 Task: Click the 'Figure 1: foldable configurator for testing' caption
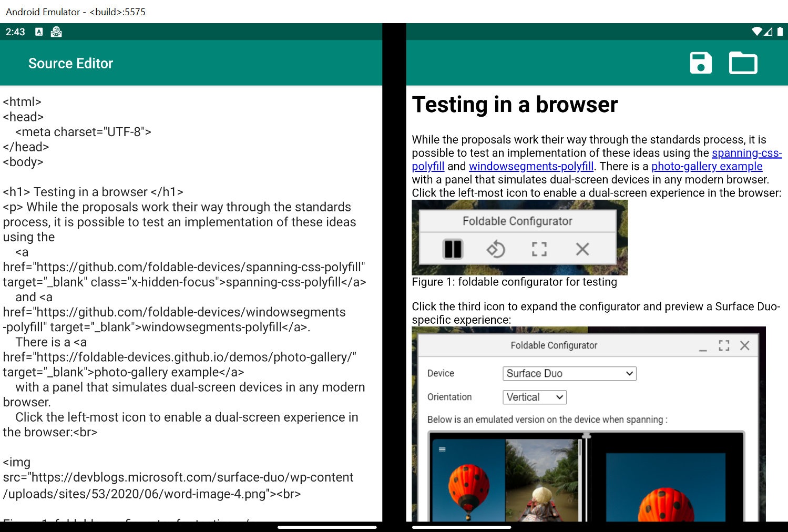[x=514, y=282]
